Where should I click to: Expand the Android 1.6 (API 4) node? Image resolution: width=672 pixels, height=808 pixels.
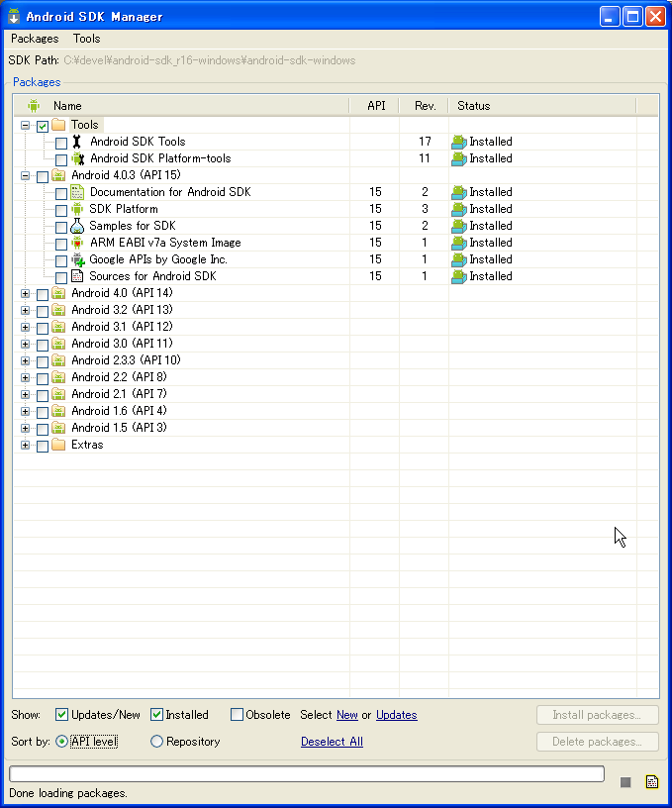tap(25, 411)
